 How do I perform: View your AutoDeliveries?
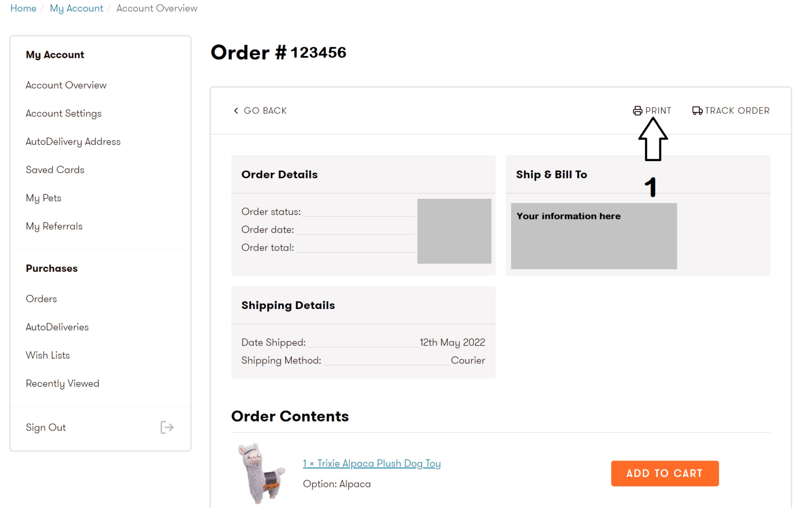57,327
